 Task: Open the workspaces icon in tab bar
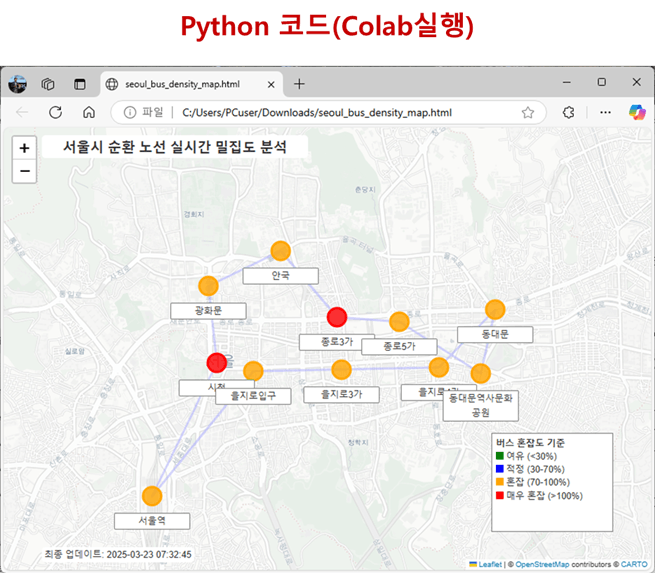click(48, 84)
